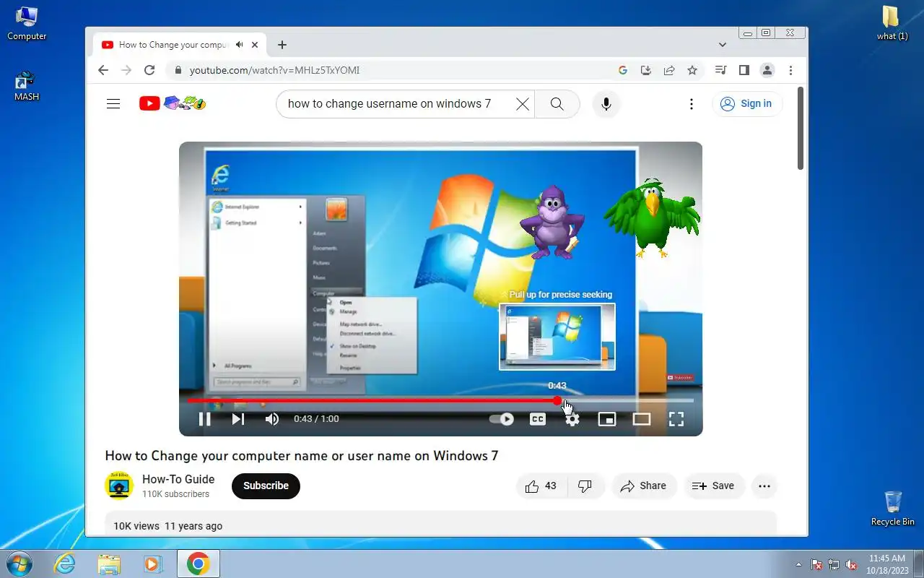This screenshot has width=924, height=578.
Task: Click the install app icon in the address bar
Action: pos(646,70)
